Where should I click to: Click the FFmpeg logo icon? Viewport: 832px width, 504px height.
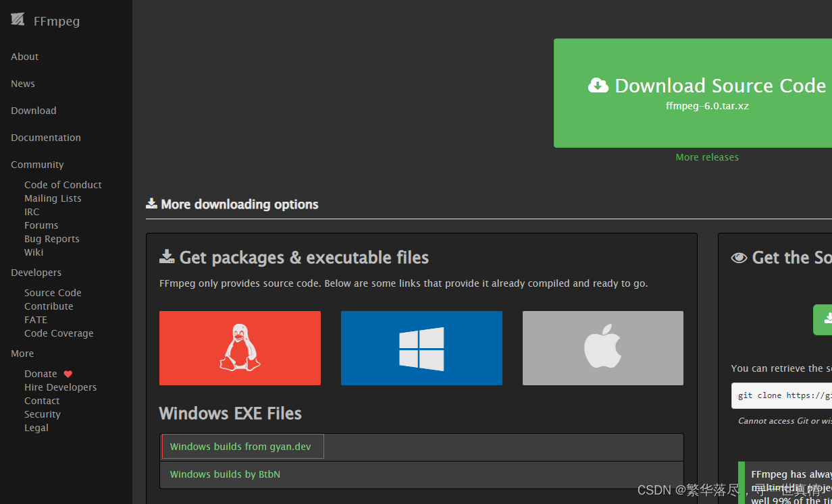(x=18, y=20)
